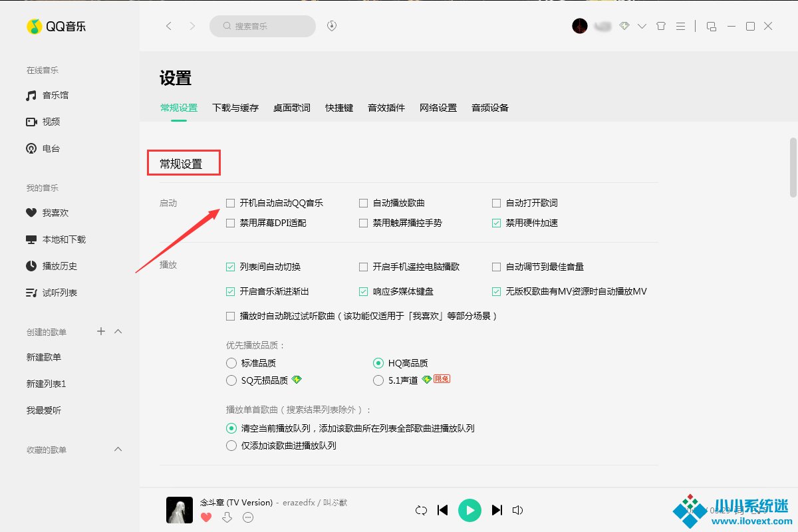This screenshot has width=798, height=532.
Task: Open the 新建歌单 playlist
Action: [x=44, y=357]
